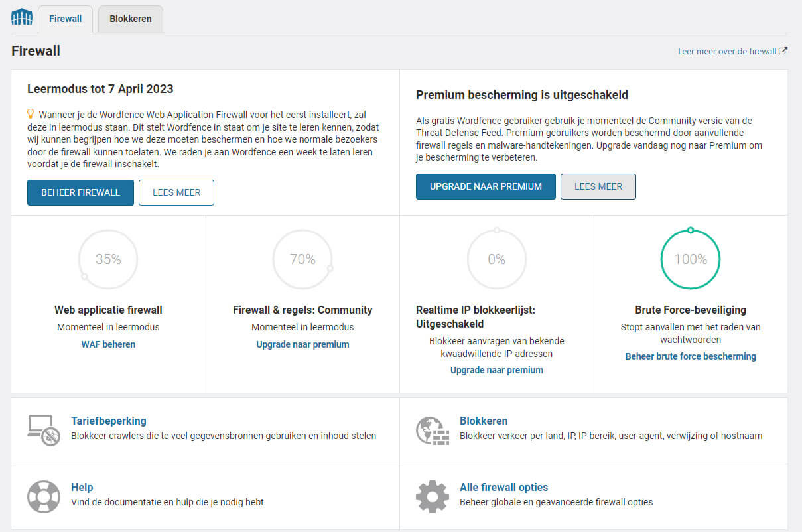The image size is (802, 532).
Task: Click the lightbulb icon in the learning mode panel
Action: [x=30, y=115]
